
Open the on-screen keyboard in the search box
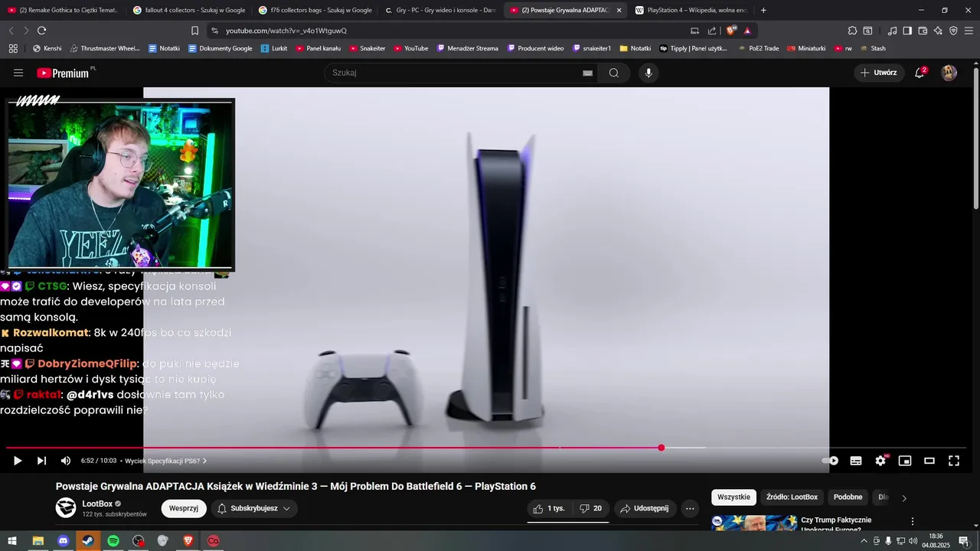click(x=587, y=73)
